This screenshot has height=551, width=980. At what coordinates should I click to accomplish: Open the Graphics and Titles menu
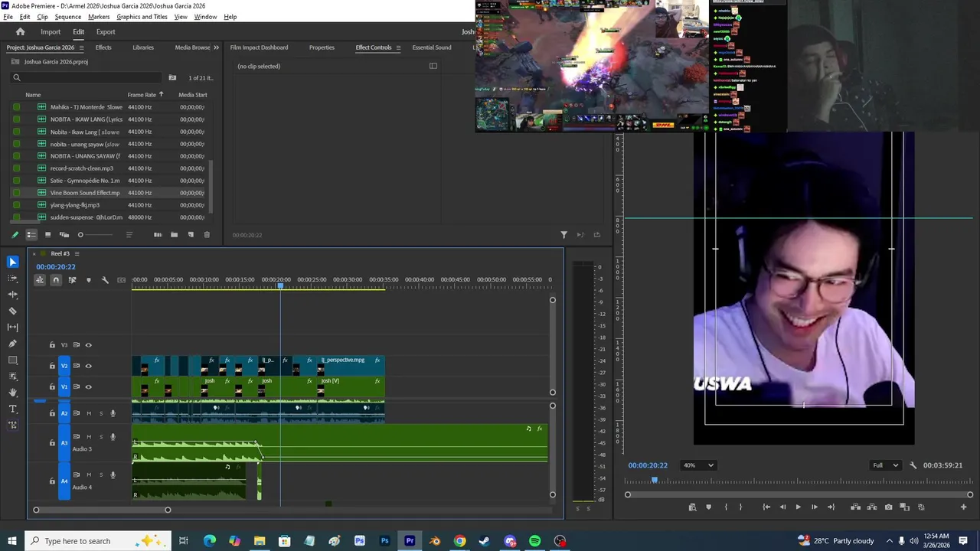[x=142, y=17]
